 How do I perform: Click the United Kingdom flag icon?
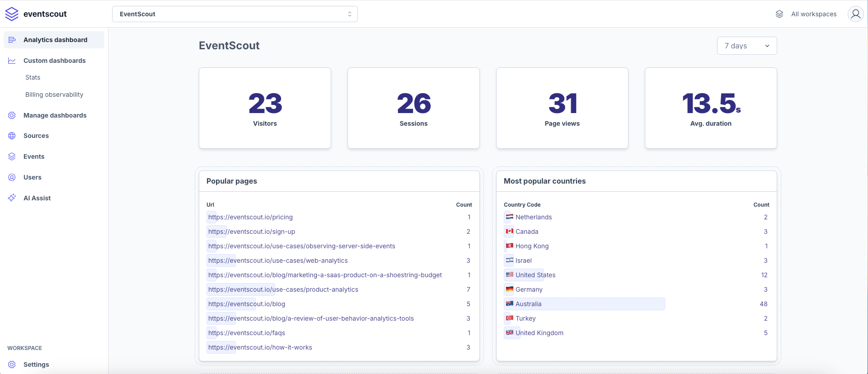click(510, 332)
